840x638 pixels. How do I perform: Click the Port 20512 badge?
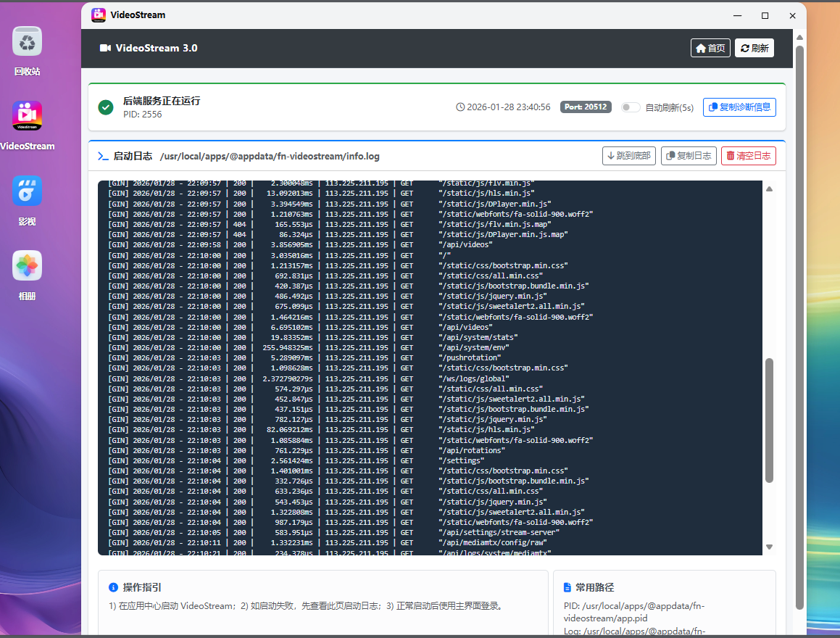[586, 107]
